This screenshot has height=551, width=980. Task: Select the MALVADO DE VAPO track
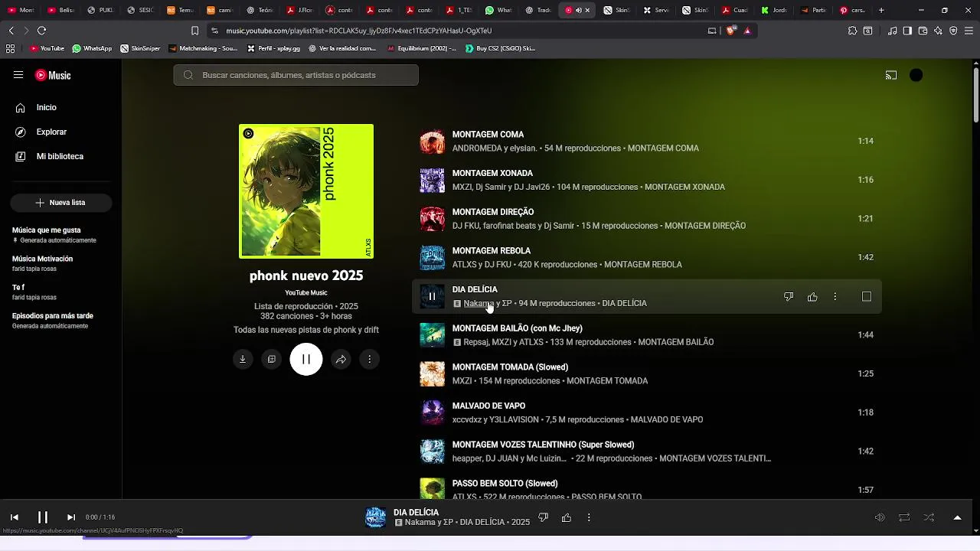(488, 406)
